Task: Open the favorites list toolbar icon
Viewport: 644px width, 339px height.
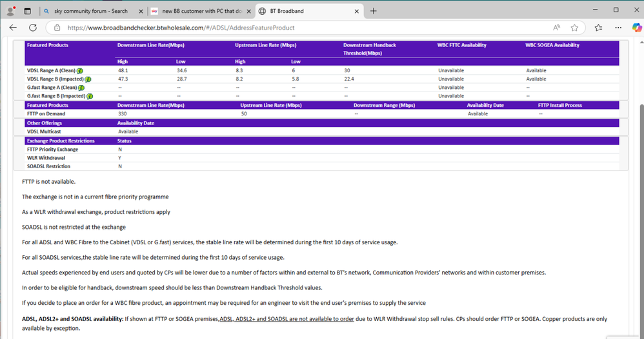Action: (598, 28)
